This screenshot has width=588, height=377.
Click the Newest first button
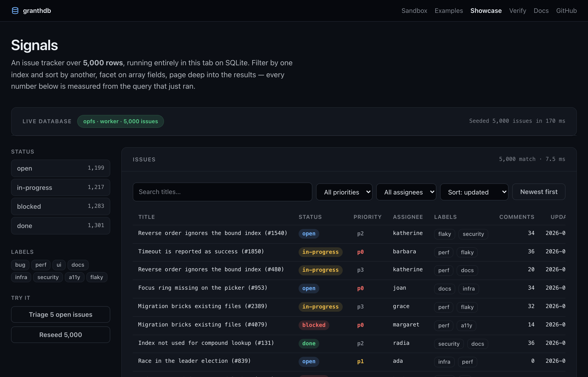[x=538, y=192]
